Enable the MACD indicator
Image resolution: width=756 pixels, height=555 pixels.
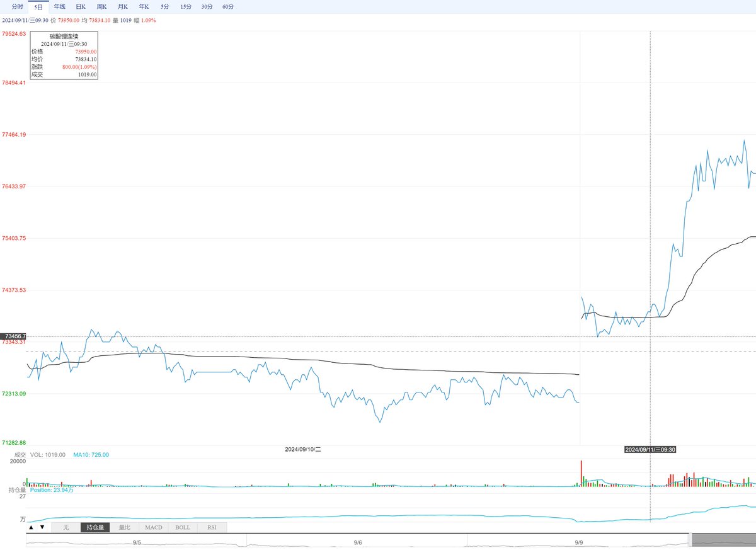coord(154,527)
